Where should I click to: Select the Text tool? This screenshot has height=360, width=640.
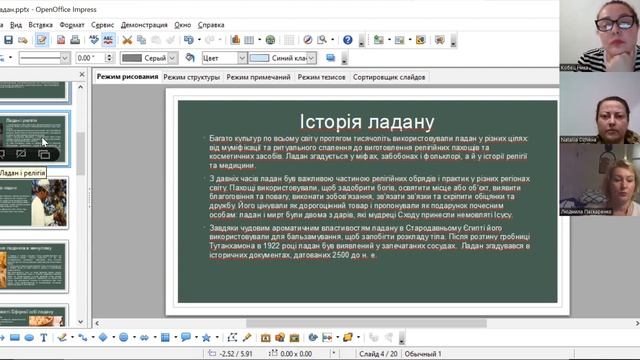coord(43,338)
